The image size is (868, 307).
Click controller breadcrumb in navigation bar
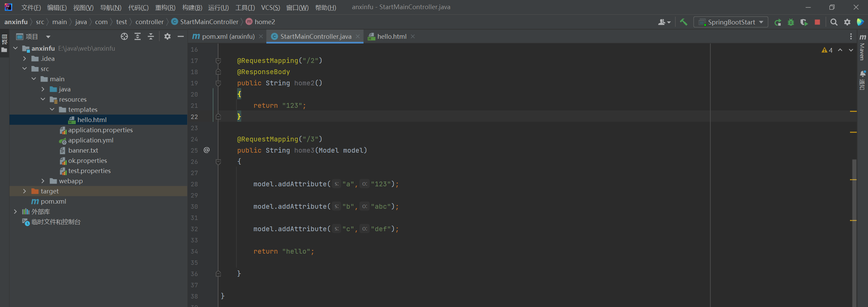click(x=149, y=22)
